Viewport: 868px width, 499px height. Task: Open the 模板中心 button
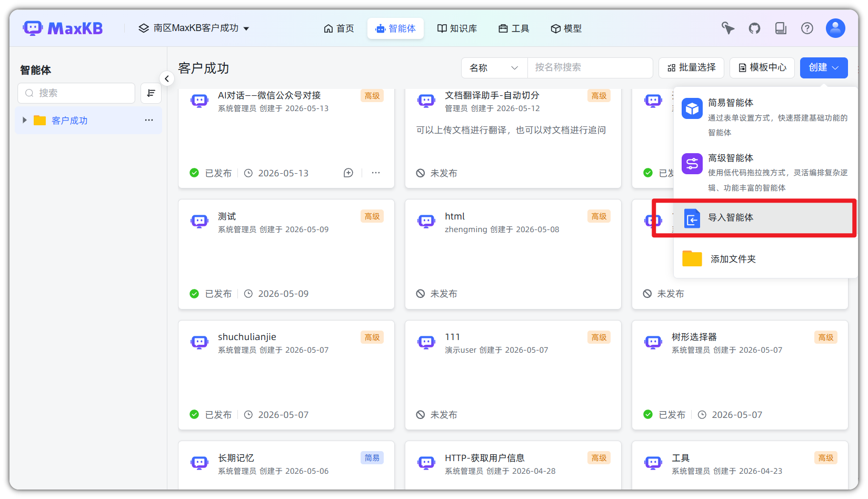click(x=762, y=68)
